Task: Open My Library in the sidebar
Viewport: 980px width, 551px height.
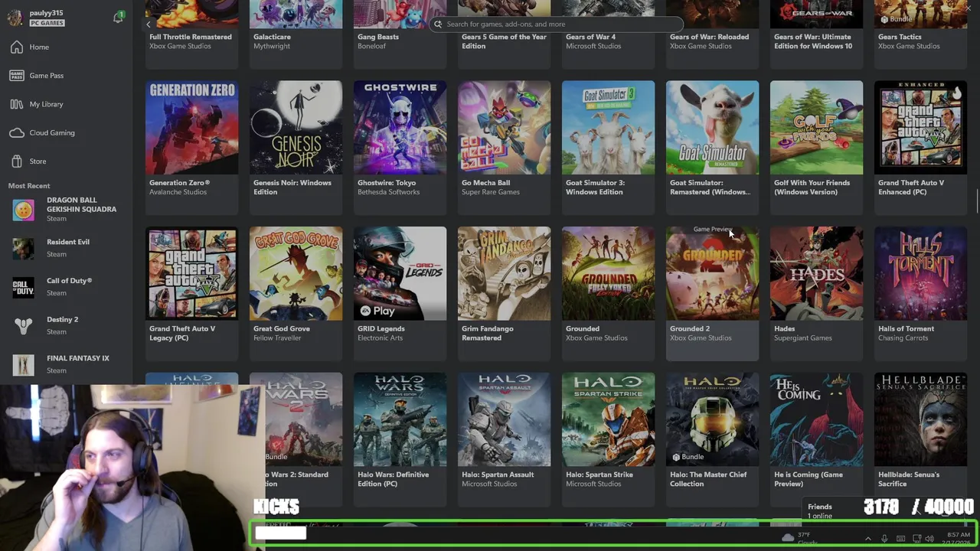Action: (x=66, y=104)
